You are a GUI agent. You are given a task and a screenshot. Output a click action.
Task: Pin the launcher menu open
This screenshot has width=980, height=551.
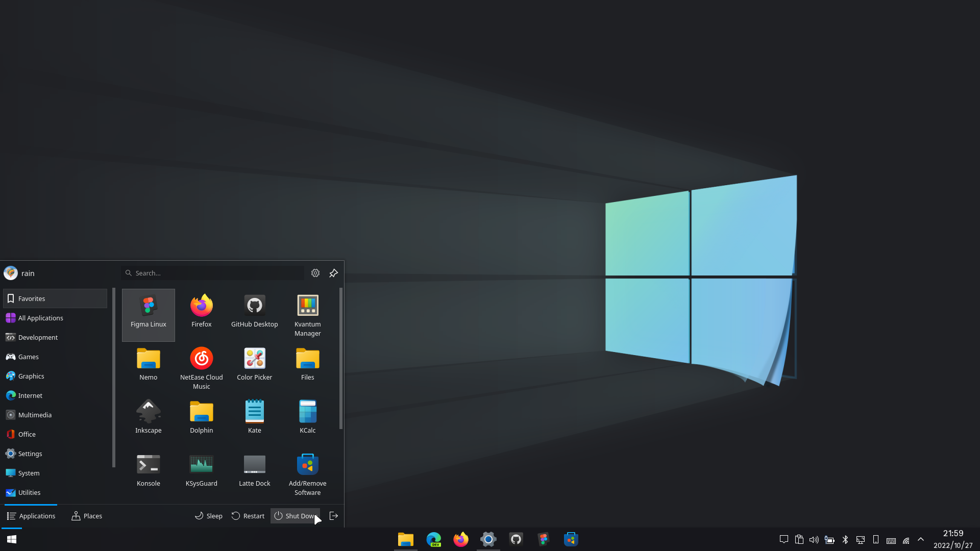click(x=333, y=273)
